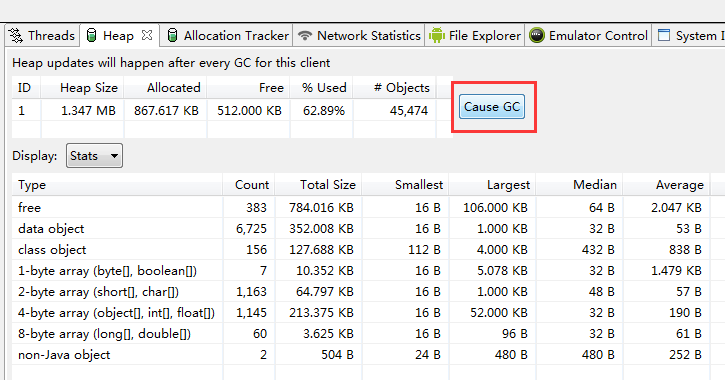
Task: Close the Heap tab with its X icon
Action: 147,35
